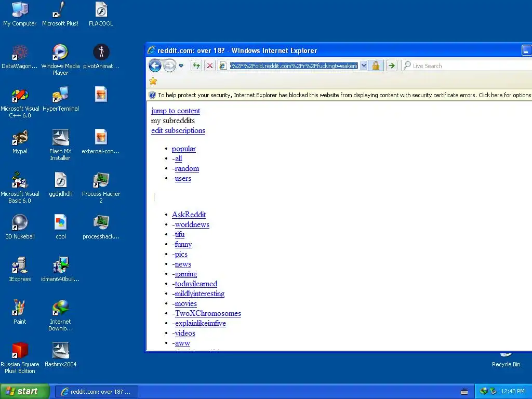This screenshot has height=399, width=532.
Task: Launch Microsoft Visual C++ 6.0
Action: point(20,103)
